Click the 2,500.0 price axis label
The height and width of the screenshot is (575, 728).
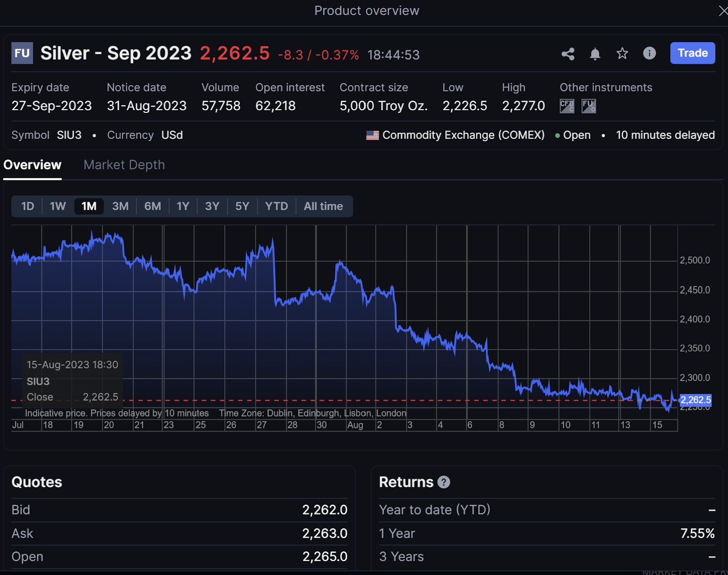(695, 260)
